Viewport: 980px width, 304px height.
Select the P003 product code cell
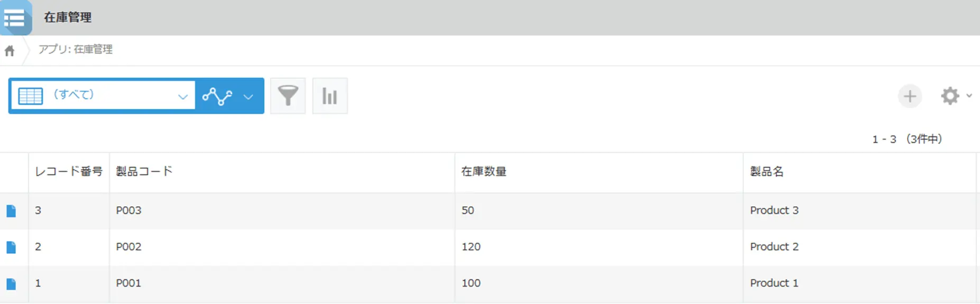128,210
